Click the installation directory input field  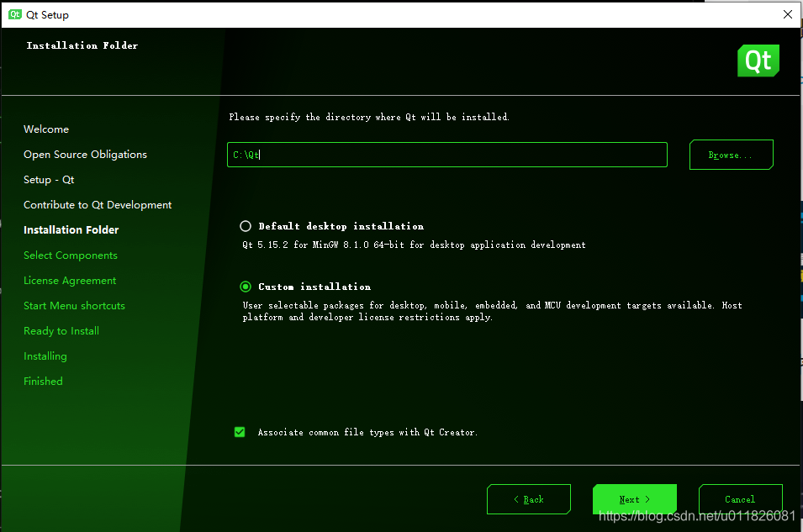447,155
